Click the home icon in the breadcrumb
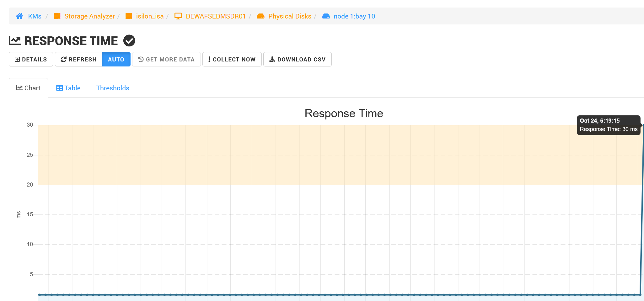Viewport: 644px width, 301px height. tap(20, 16)
